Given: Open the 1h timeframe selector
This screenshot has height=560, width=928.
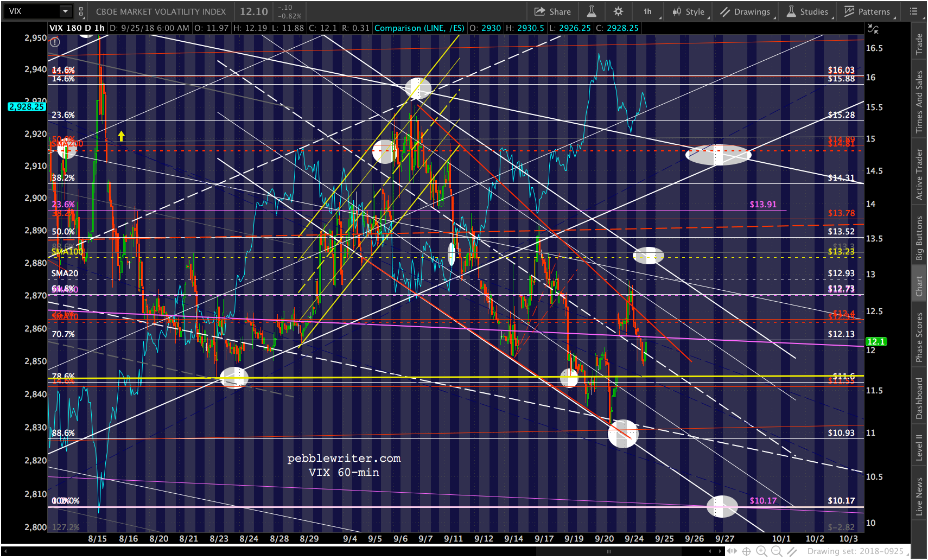Looking at the screenshot, I should click(x=649, y=11).
